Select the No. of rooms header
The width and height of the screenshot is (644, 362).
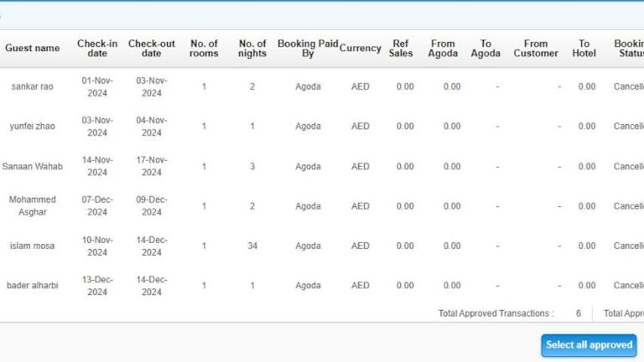(204, 49)
